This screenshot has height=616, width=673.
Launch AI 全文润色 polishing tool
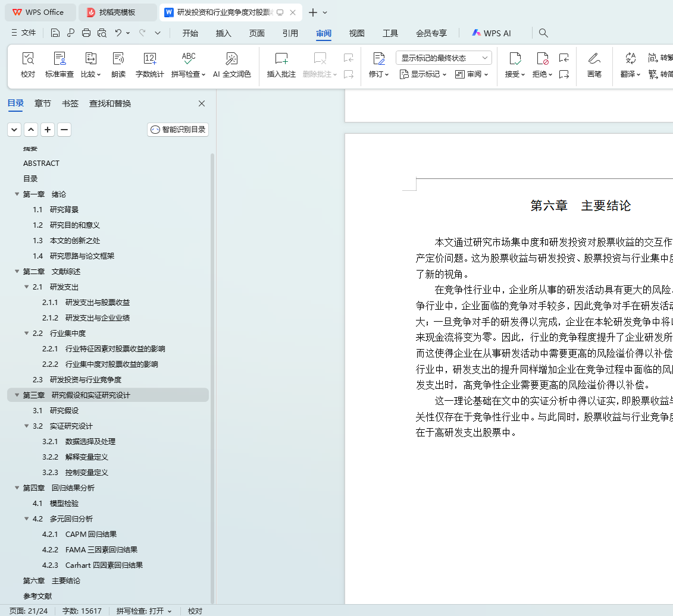coord(232,65)
